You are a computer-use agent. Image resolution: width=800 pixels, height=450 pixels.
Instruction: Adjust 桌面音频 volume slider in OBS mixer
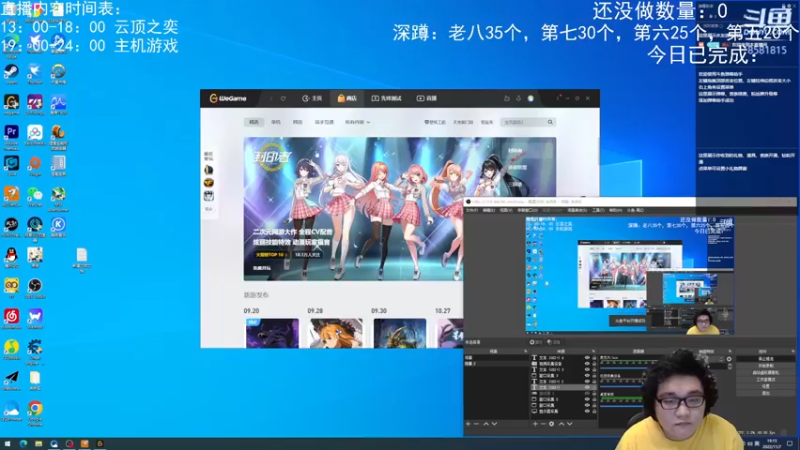621,406
